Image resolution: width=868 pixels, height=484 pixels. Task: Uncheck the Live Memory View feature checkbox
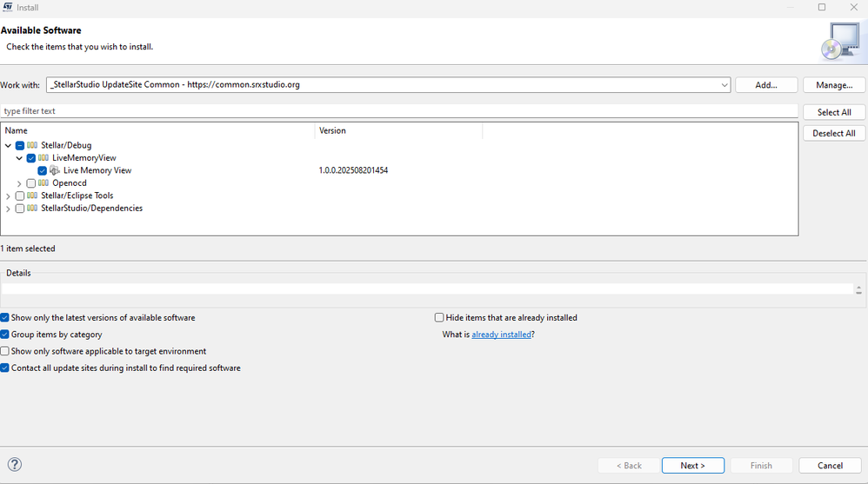click(x=42, y=171)
